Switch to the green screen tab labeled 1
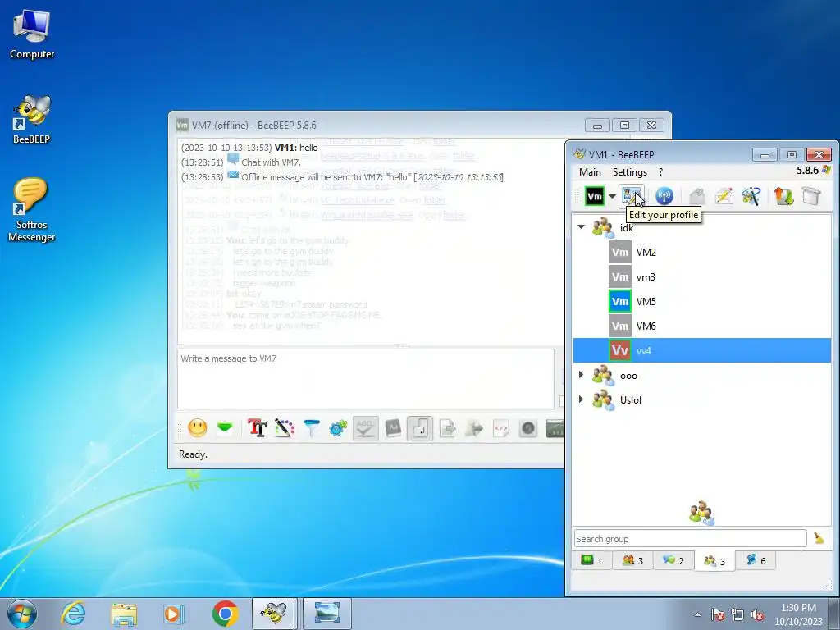This screenshot has height=630, width=840. point(591,560)
